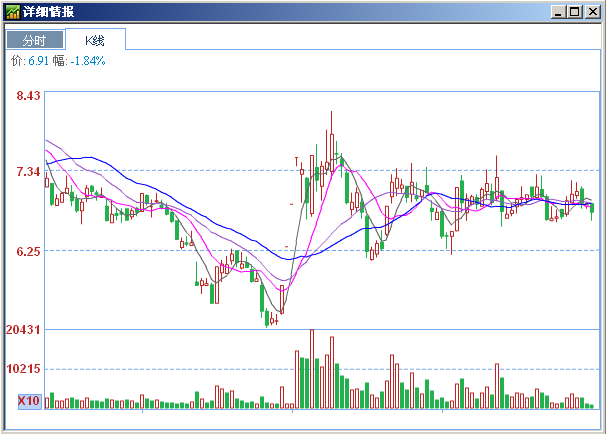The height and width of the screenshot is (434, 606).
Task: Minimize the 详细情报 window
Action: [x=557, y=12]
